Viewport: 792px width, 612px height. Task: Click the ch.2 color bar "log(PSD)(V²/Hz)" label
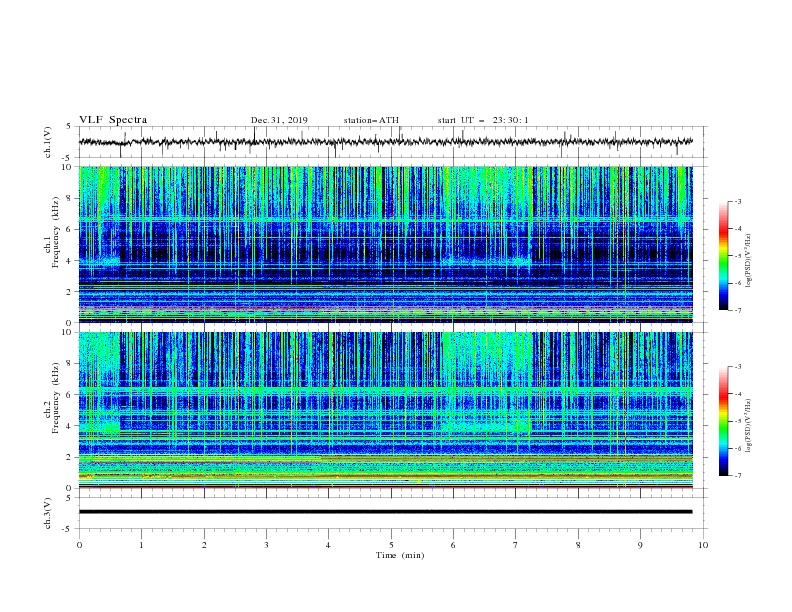click(749, 426)
